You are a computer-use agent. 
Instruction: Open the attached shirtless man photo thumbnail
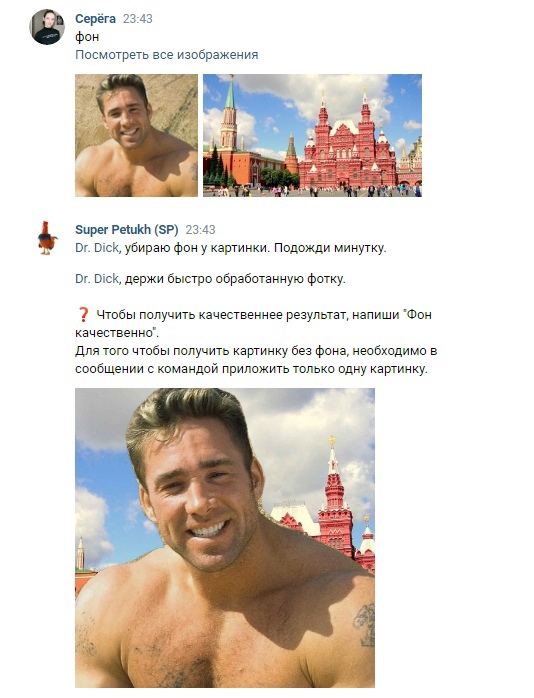(136, 135)
